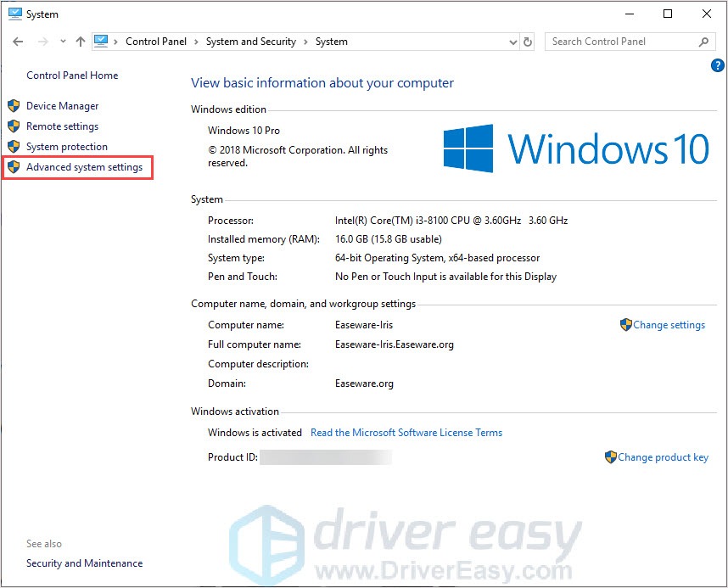Click the computer icon at the start of the breadcrumb
728x588 pixels.
(x=101, y=41)
